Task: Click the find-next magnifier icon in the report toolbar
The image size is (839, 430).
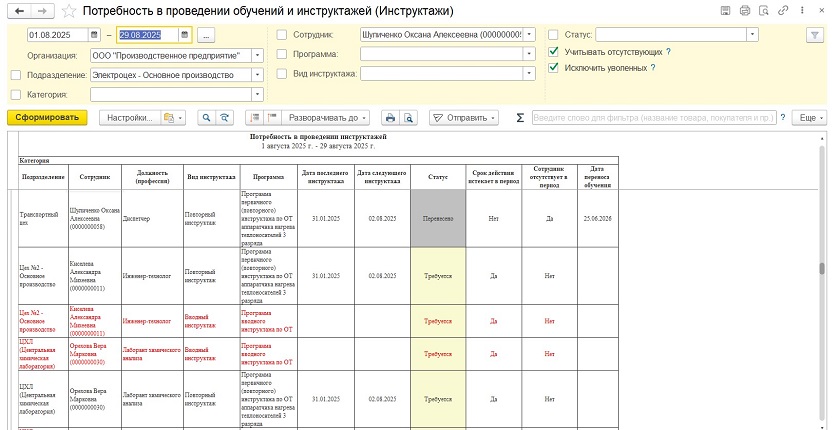Action: click(x=225, y=118)
